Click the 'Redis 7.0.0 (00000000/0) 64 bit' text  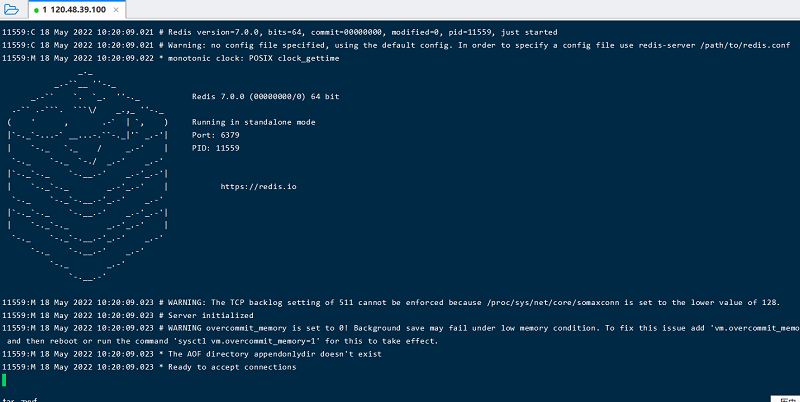coord(265,96)
